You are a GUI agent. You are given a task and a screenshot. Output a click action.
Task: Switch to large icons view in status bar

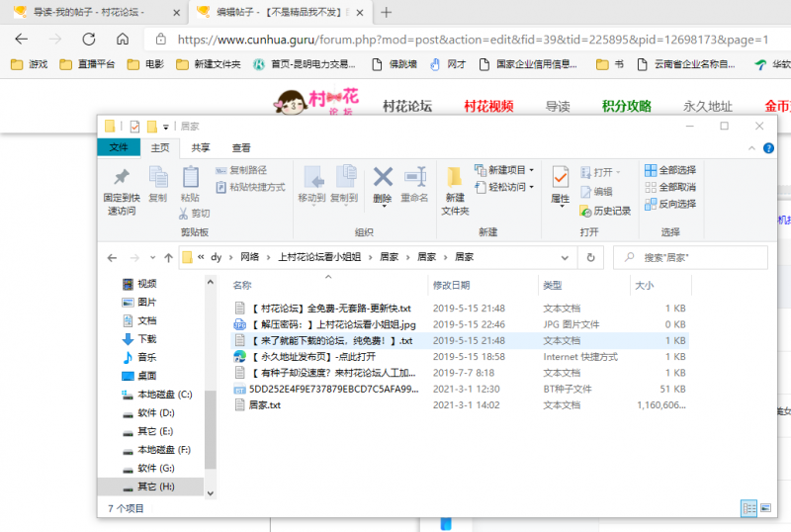pos(765,508)
